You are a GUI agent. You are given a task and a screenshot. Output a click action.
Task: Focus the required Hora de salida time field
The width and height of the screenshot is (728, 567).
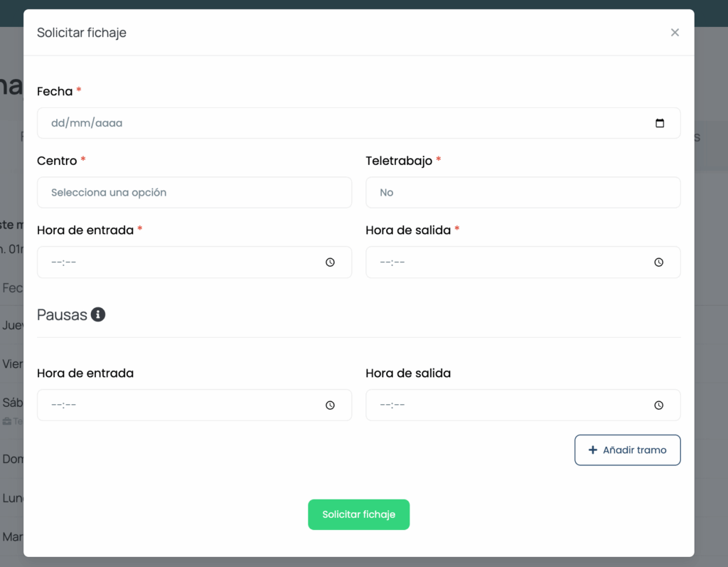(x=506, y=263)
